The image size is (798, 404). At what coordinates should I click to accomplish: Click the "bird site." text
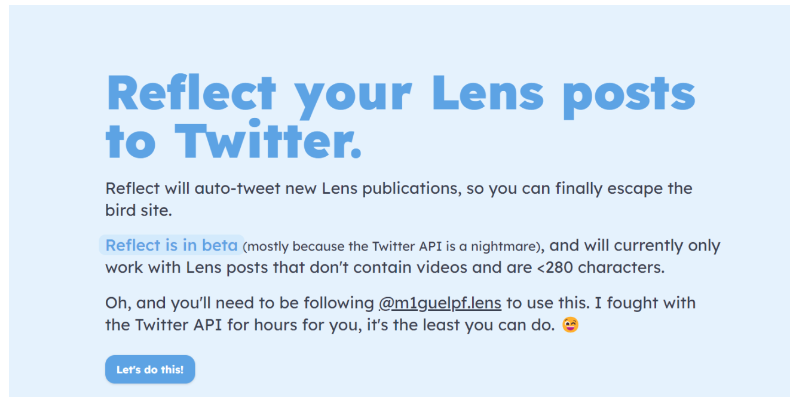[x=138, y=210]
